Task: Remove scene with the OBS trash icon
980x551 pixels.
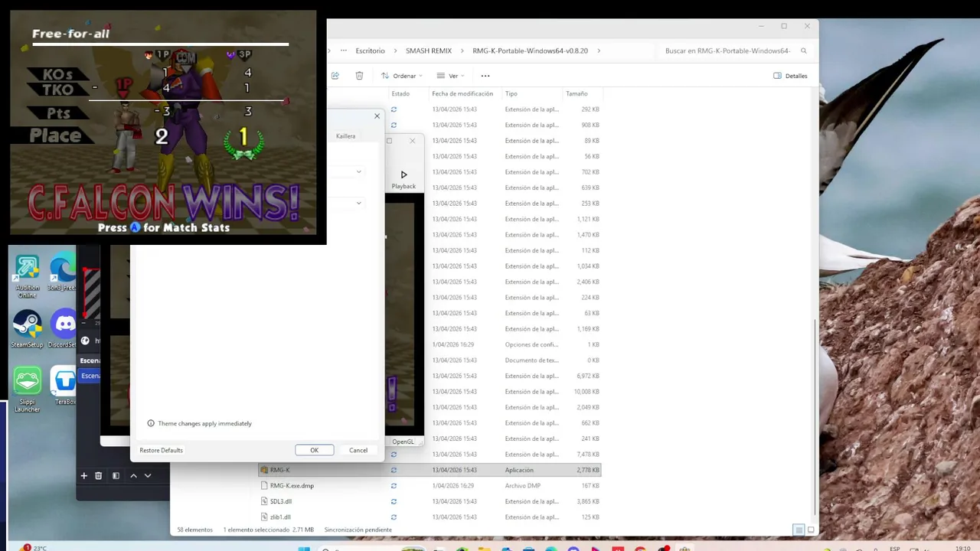Action: pos(98,475)
